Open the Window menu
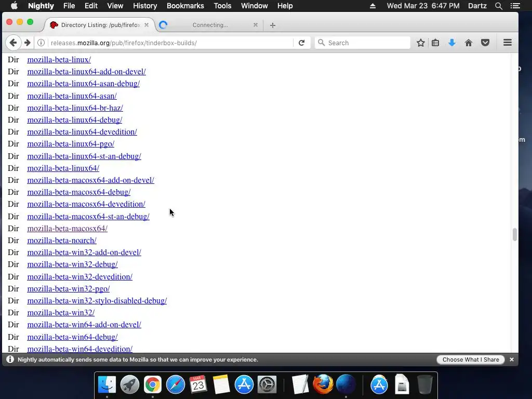532x399 pixels. (254, 6)
